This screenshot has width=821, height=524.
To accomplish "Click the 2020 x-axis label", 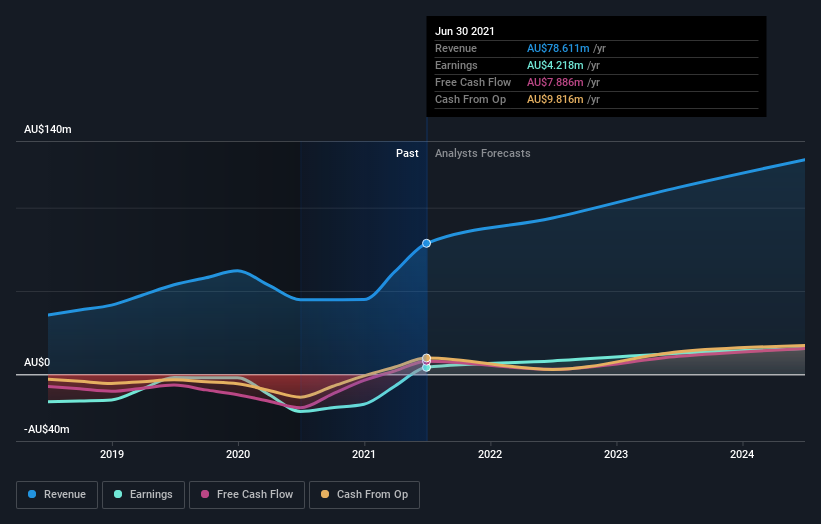I will pos(238,454).
